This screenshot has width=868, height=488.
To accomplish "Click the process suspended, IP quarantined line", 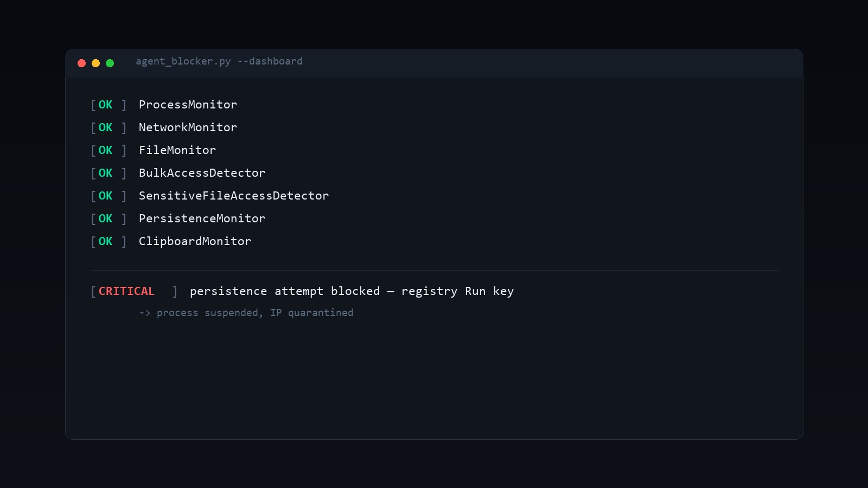I will click(x=246, y=313).
